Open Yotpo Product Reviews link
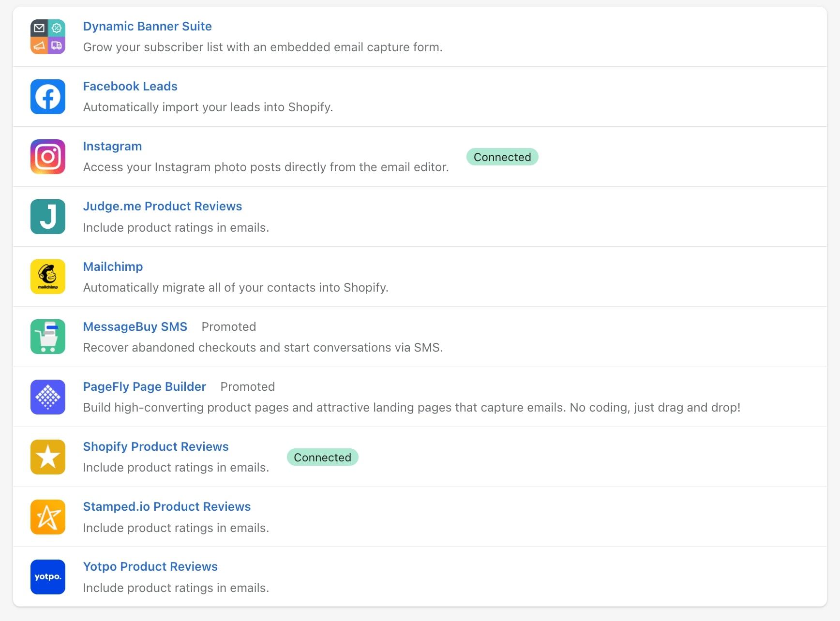840x621 pixels. [x=150, y=566]
